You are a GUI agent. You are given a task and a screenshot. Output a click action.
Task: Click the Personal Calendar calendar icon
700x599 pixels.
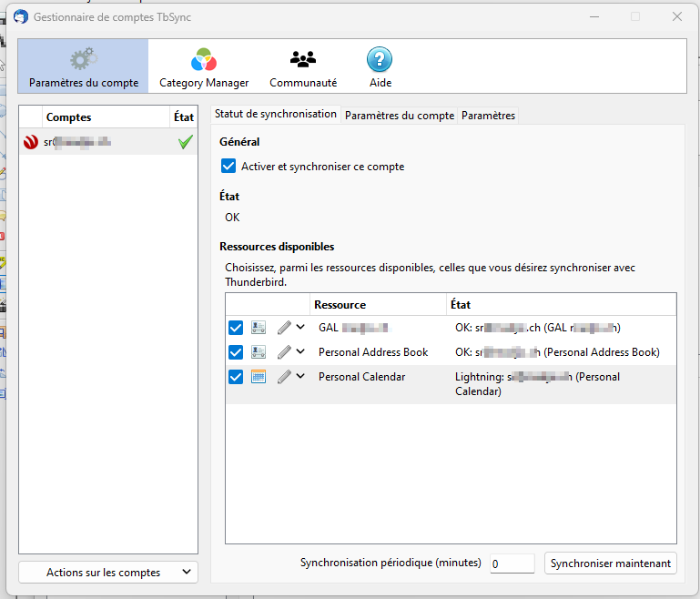(x=259, y=377)
